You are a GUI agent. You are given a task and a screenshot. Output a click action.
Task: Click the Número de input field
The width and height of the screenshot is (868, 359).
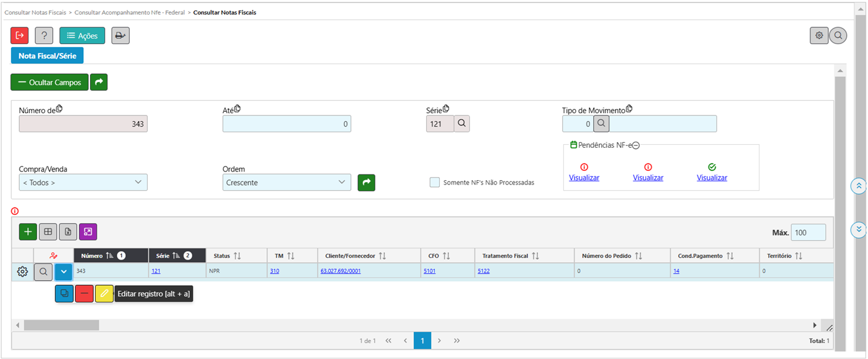pos(83,124)
